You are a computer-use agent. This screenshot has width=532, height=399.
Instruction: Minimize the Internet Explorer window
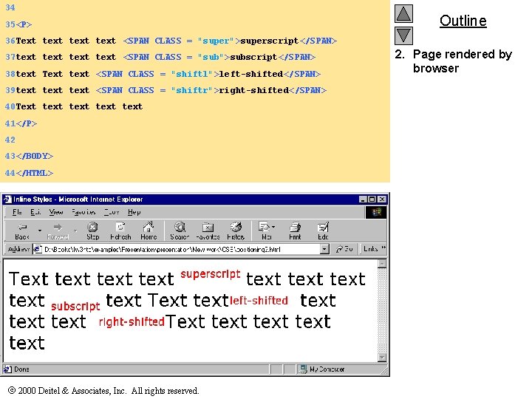(x=363, y=199)
